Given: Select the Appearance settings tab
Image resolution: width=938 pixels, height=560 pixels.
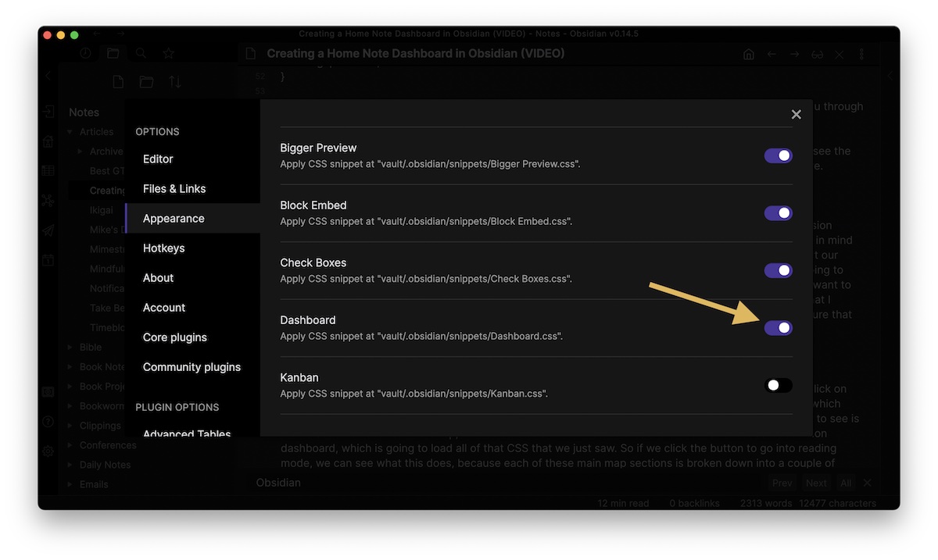Looking at the screenshot, I should pyautogui.click(x=192, y=218).
